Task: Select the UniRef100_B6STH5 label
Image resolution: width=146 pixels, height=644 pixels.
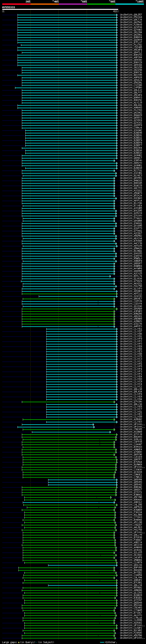Action: coord(131,75)
